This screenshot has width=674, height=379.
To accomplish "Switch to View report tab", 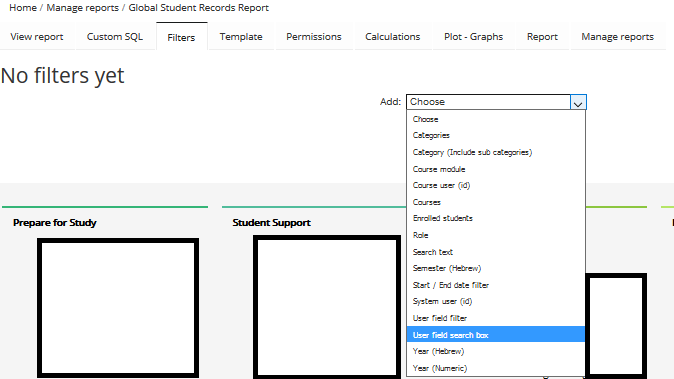I will coord(37,37).
